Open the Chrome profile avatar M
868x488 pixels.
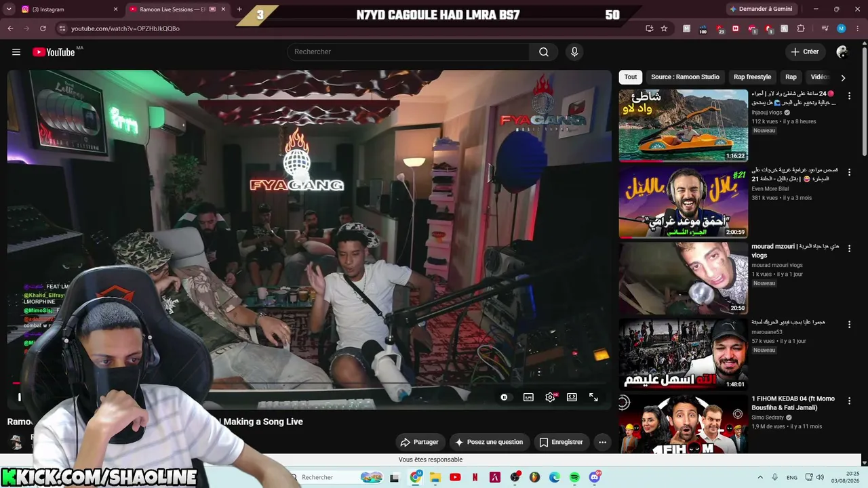pyautogui.click(x=841, y=28)
